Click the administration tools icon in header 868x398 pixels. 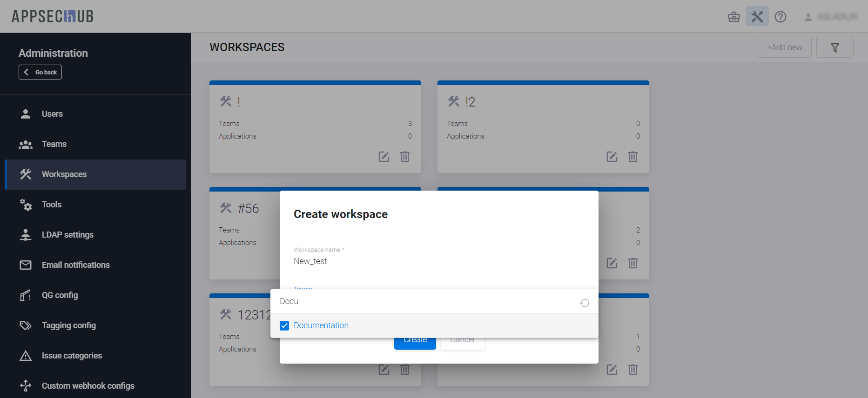(x=757, y=17)
